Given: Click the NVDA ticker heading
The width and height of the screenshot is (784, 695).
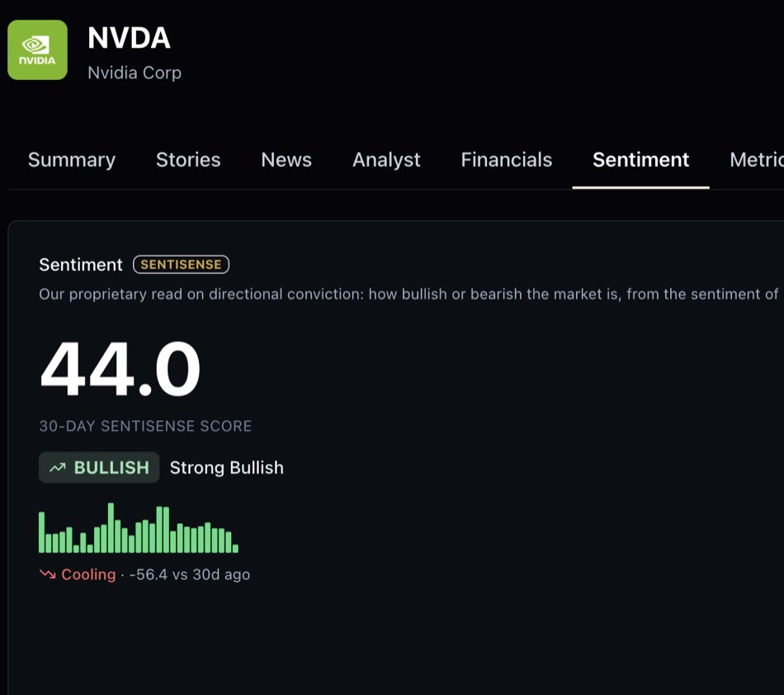Looking at the screenshot, I should [x=129, y=38].
